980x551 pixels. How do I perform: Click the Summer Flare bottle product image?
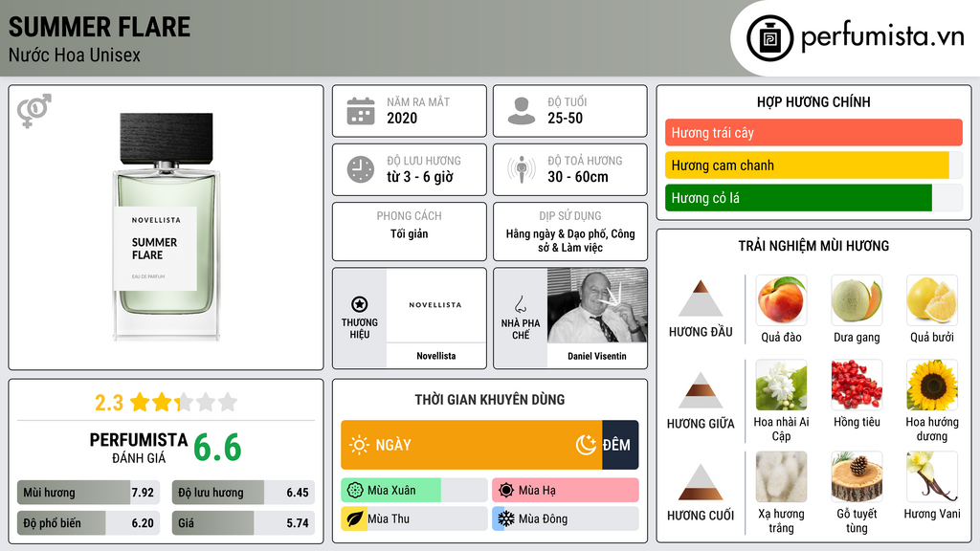(167, 226)
